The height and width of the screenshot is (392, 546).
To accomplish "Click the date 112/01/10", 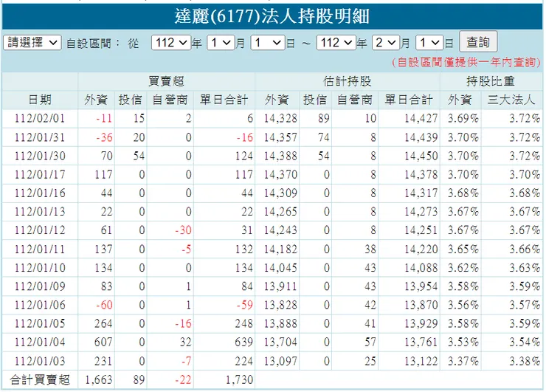I will [x=40, y=268].
